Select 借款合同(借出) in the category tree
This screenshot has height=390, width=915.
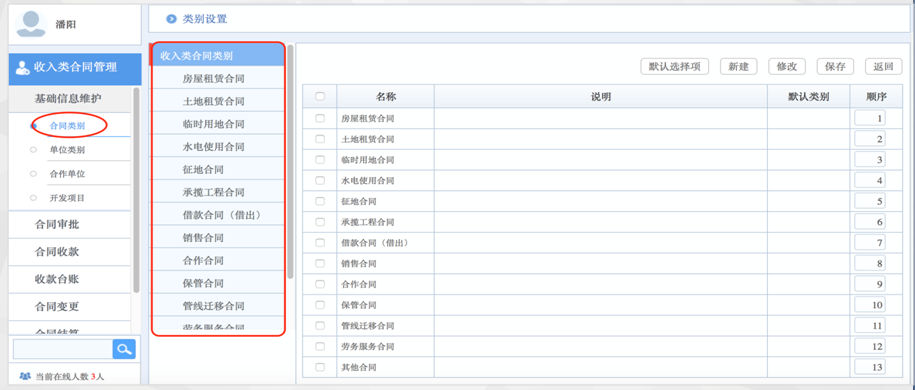[x=218, y=215]
